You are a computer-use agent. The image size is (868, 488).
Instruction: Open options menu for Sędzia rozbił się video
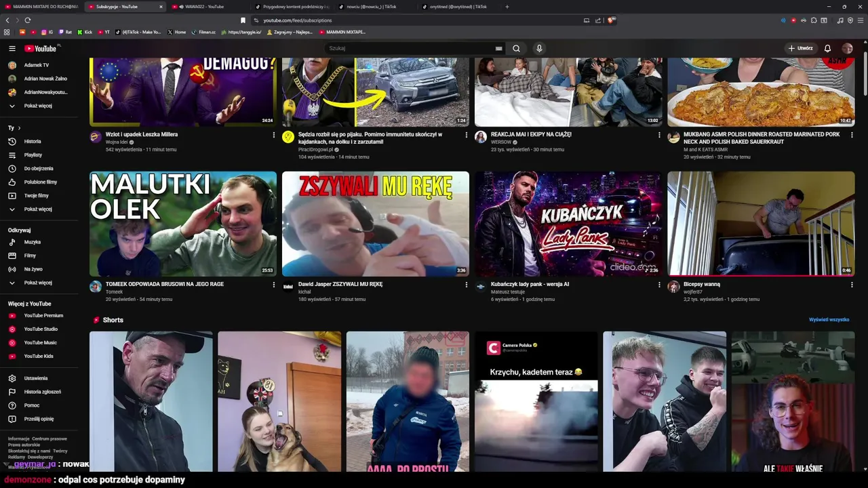click(467, 135)
